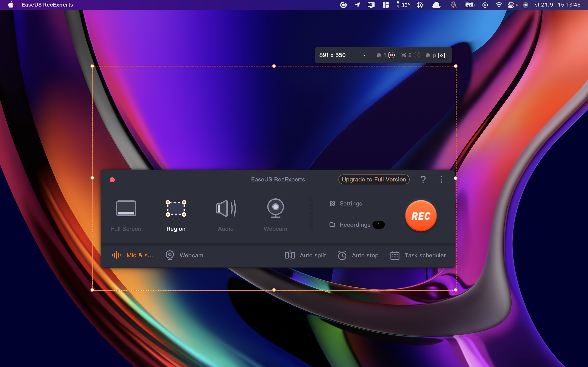Toggle Mic & system sound option

pos(133,255)
